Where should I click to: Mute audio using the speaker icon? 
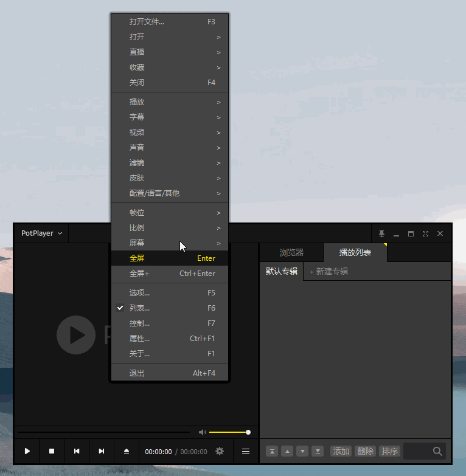point(202,432)
